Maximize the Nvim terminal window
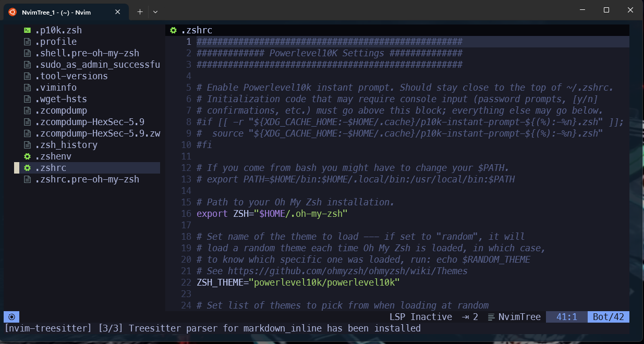 606,10
